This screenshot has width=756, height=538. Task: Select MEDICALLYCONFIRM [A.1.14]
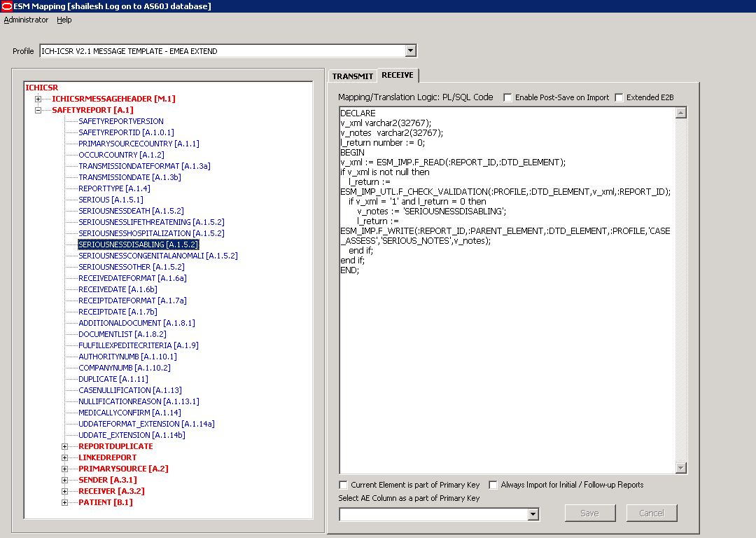(x=129, y=413)
